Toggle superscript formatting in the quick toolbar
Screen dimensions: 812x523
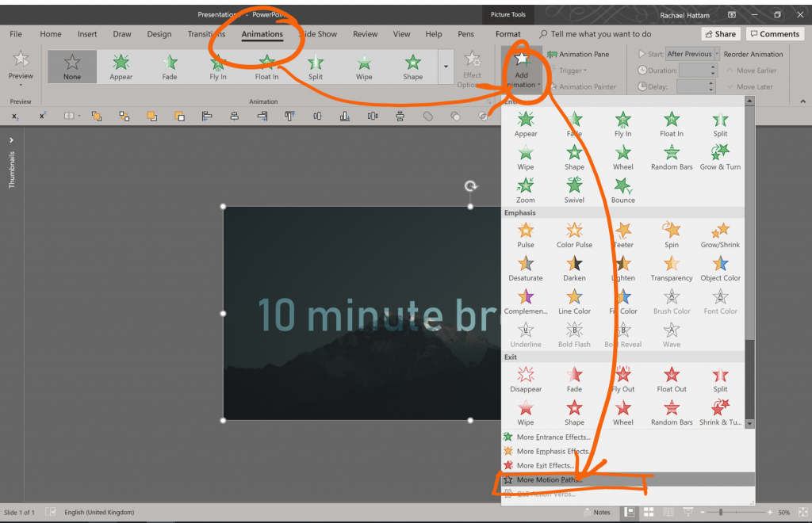41,116
